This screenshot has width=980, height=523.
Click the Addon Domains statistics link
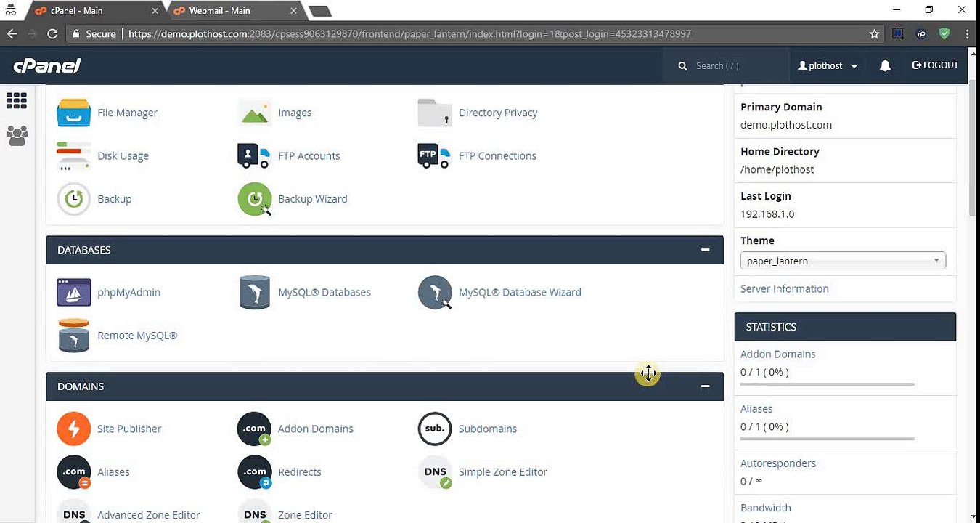777,354
